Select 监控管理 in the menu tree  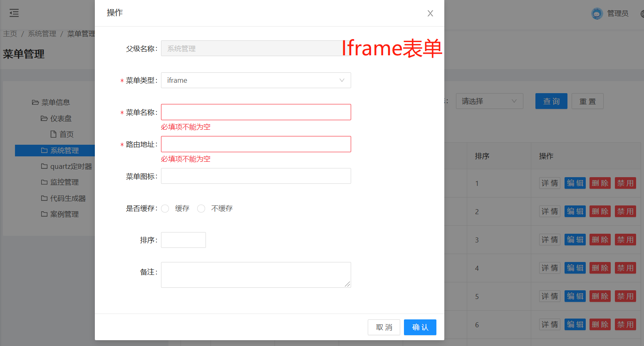click(64, 182)
